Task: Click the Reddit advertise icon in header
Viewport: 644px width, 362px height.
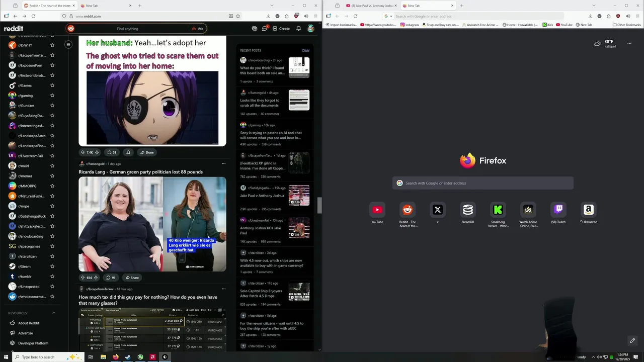Action: (255, 29)
